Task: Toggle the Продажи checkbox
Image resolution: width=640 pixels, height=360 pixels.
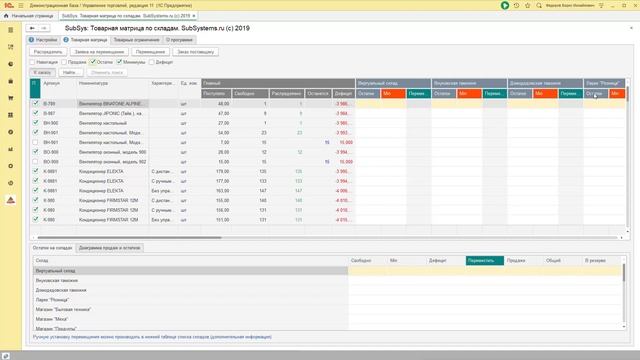Action: coord(64,62)
